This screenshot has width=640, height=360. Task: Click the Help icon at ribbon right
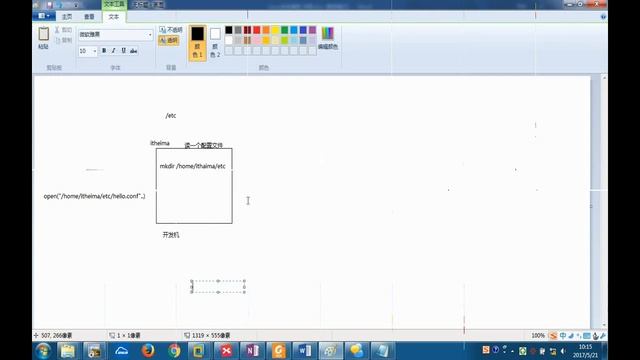click(x=603, y=17)
